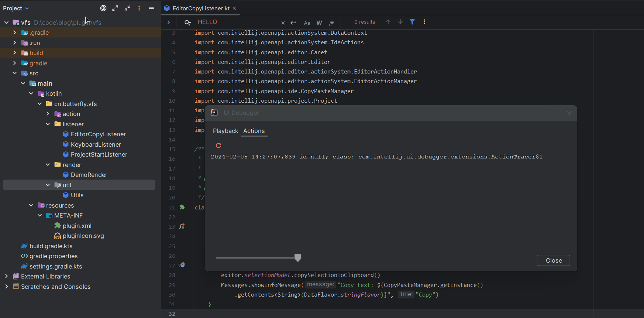This screenshot has width=644, height=318.
Task: Open pluginIcon.svg file
Action: (83, 236)
